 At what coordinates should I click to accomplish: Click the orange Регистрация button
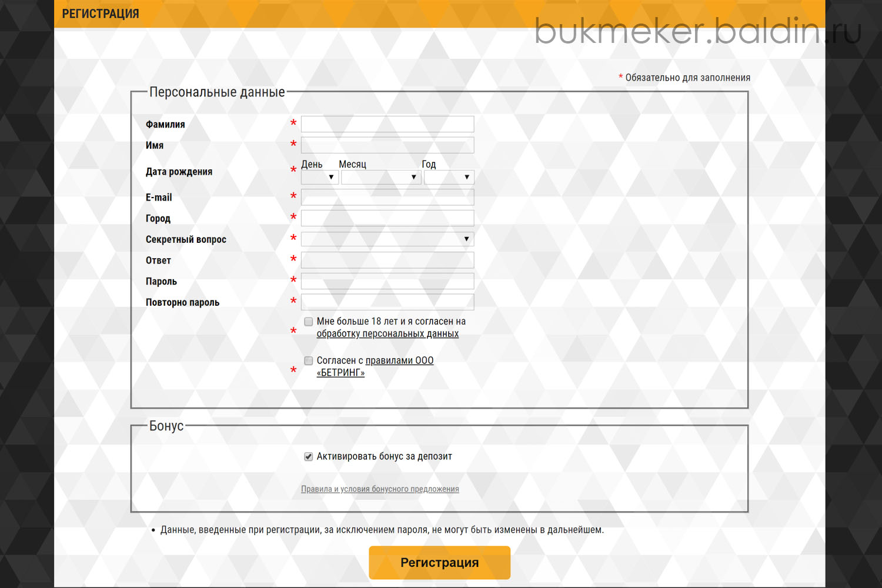click(439, 563)
